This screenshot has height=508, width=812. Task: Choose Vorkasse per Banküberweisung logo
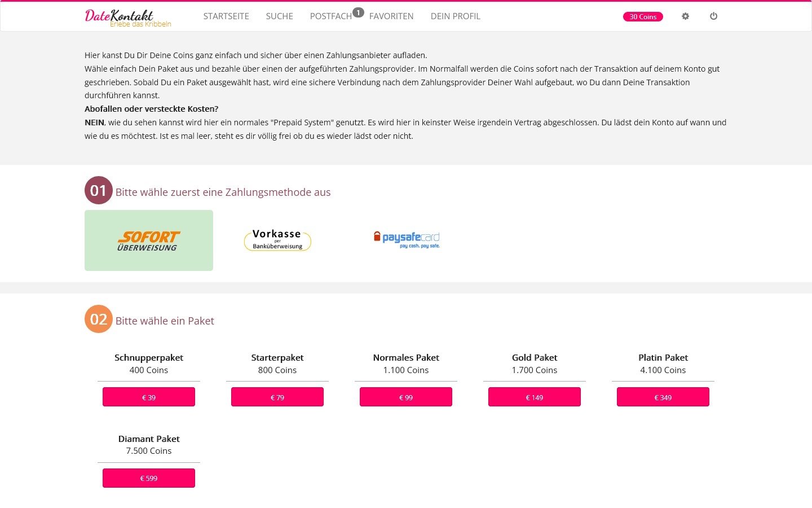pos(277,240)
